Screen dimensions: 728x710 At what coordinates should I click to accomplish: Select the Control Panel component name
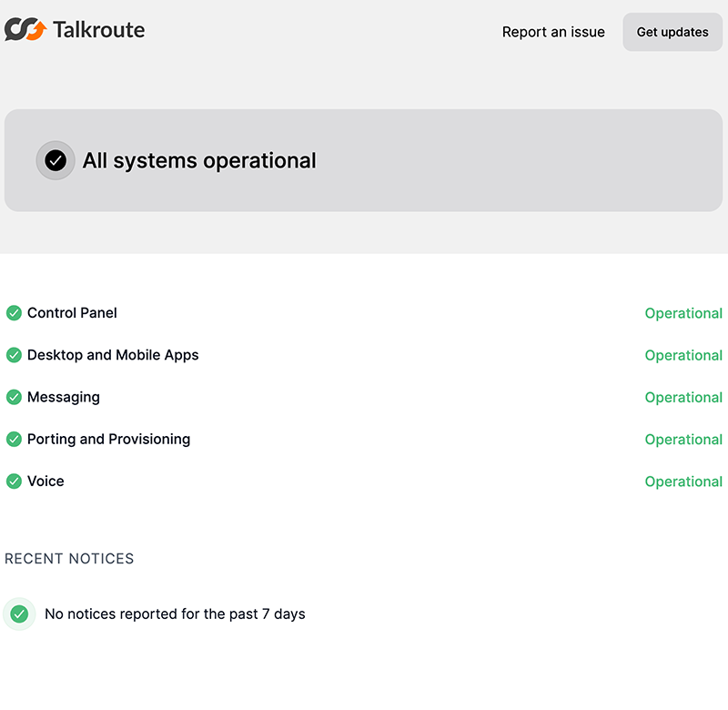72,313
